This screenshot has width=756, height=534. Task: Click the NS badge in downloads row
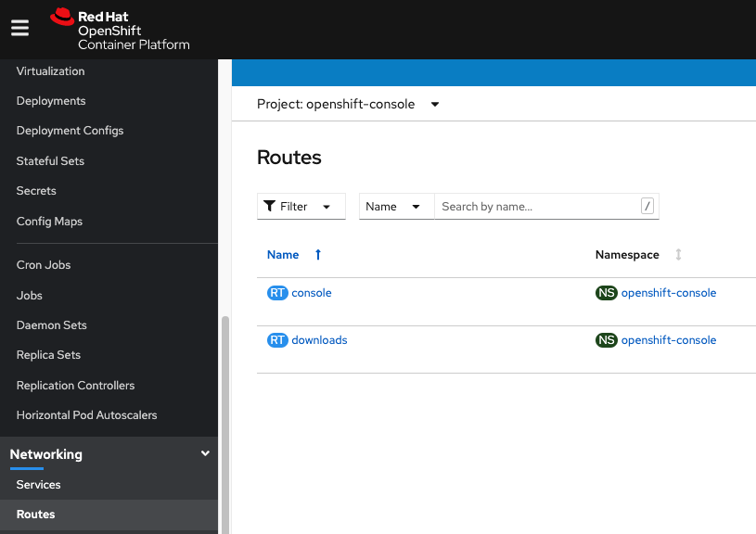pyautogui.click(x=607, y=340)
